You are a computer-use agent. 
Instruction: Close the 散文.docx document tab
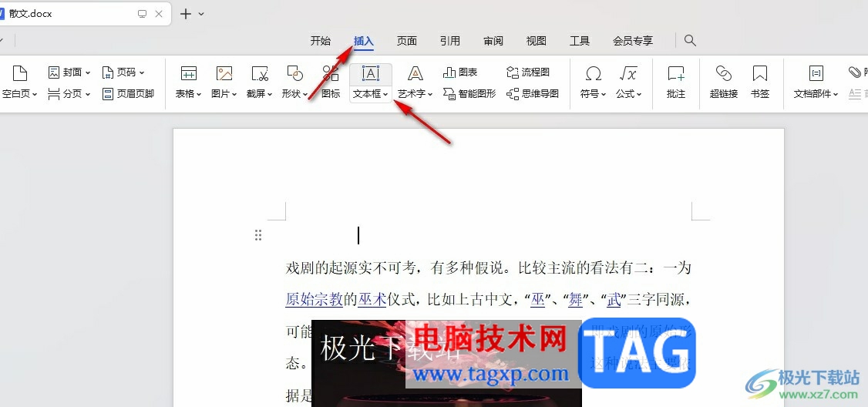point(159,14)
